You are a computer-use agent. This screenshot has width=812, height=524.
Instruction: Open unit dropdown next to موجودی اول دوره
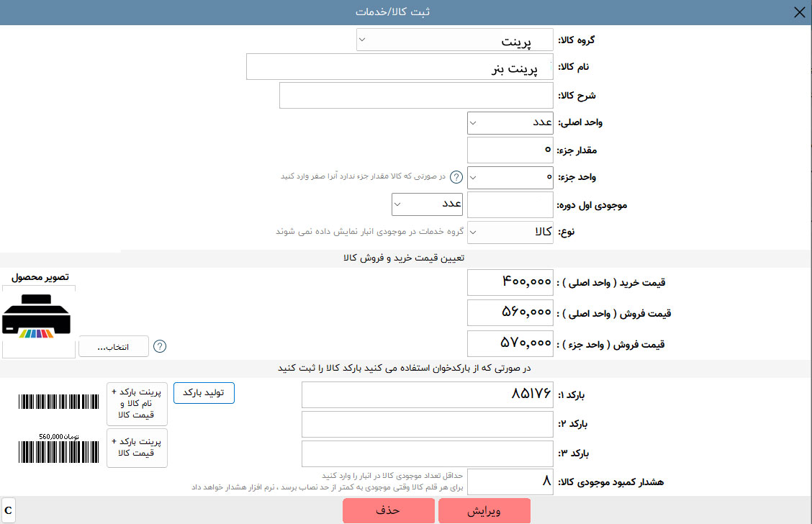tap(427, 204)
